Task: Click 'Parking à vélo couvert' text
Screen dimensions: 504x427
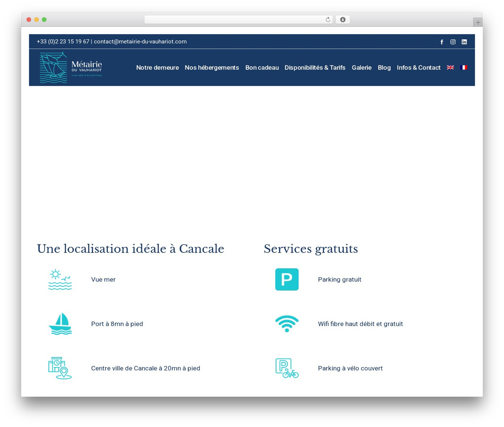Action: pyautogui.click(x=350, y=368)
